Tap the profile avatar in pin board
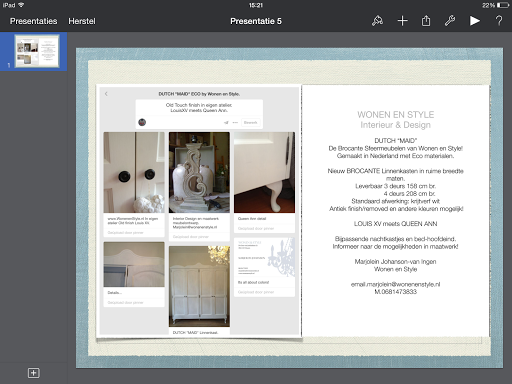 (x=142, y=122)
